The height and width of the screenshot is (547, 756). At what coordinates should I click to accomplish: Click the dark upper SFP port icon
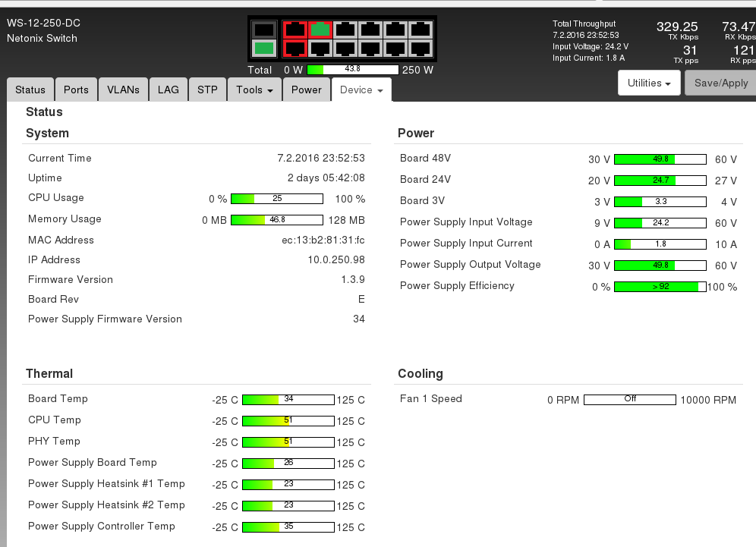click(263, 30)
